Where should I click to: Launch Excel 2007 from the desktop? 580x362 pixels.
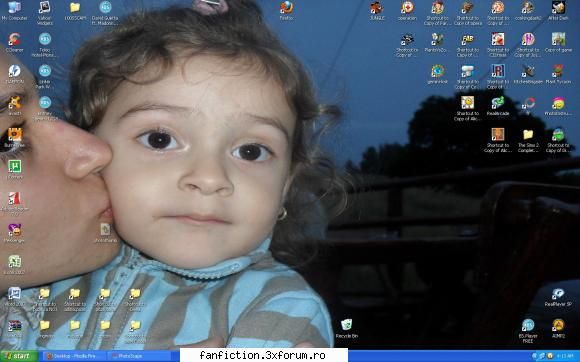pyautogui.click(x=14, y=265)
